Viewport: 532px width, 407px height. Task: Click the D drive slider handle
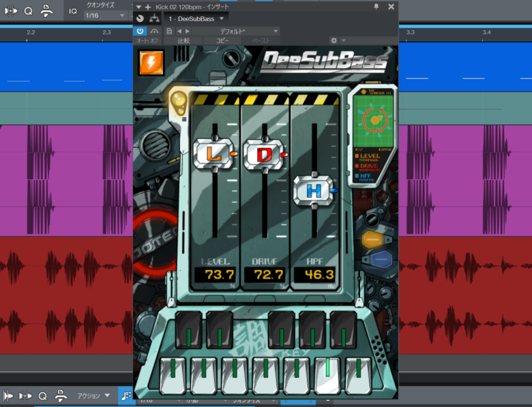pos(265,154)
